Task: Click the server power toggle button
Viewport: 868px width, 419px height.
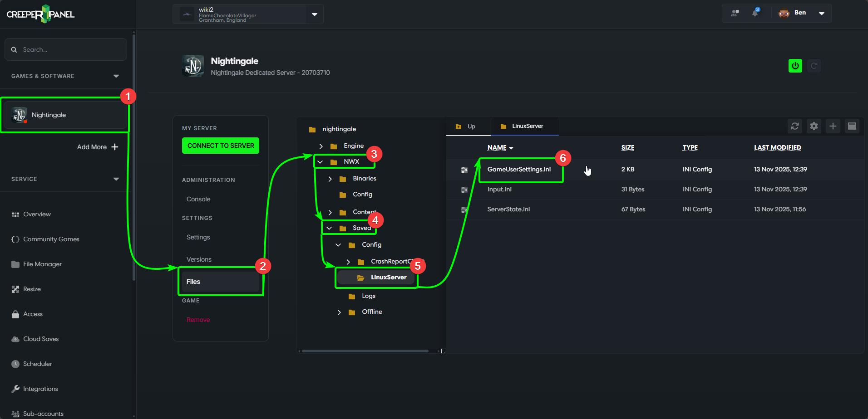Action: pos(795,65)
